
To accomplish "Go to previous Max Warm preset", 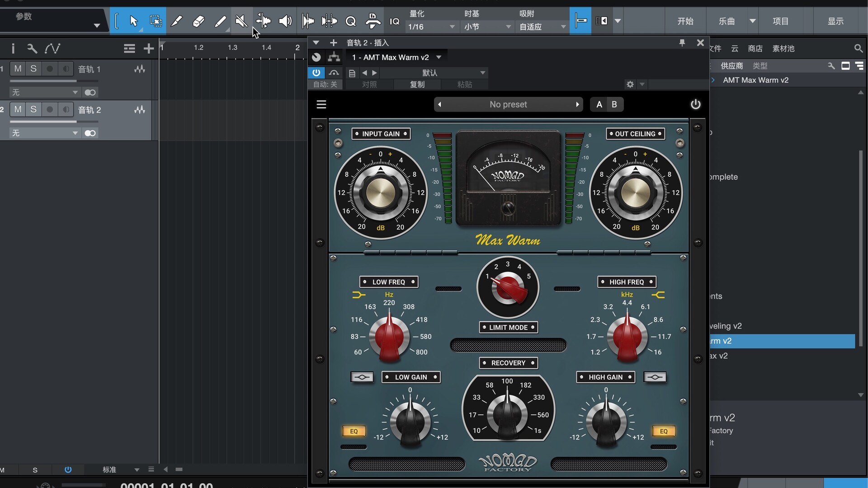I will coord(439,104).
